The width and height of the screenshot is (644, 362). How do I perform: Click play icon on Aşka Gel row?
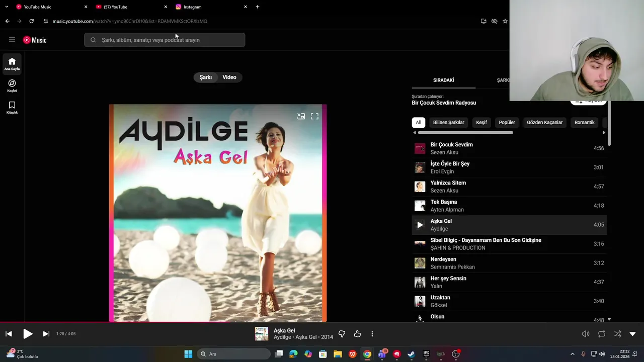420,225
